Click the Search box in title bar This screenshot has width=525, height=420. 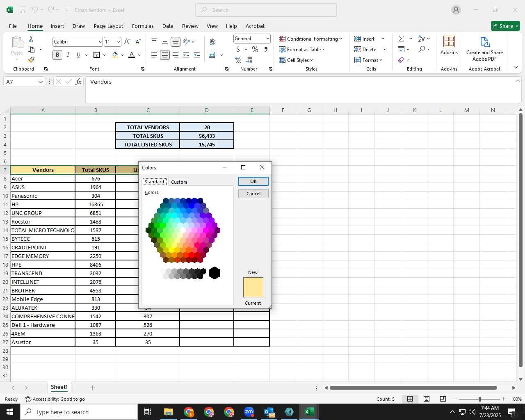coord(266,10)
